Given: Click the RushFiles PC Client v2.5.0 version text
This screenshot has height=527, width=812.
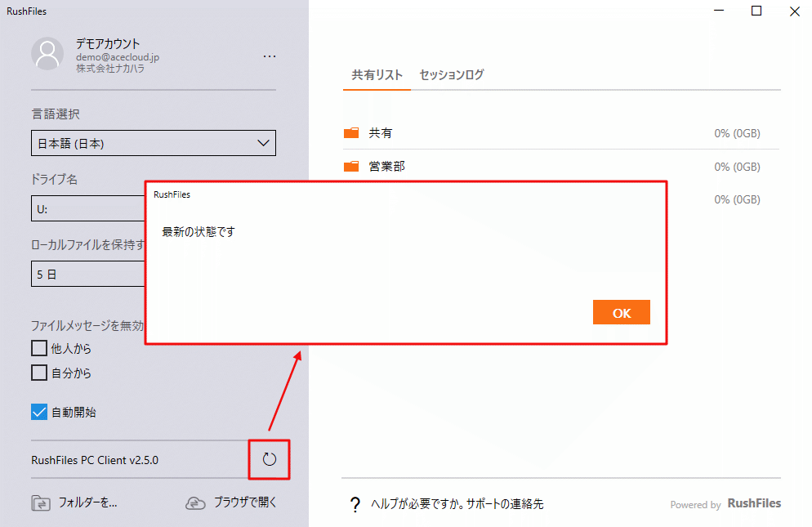Looking at the screenshot, I should point(95,460).
